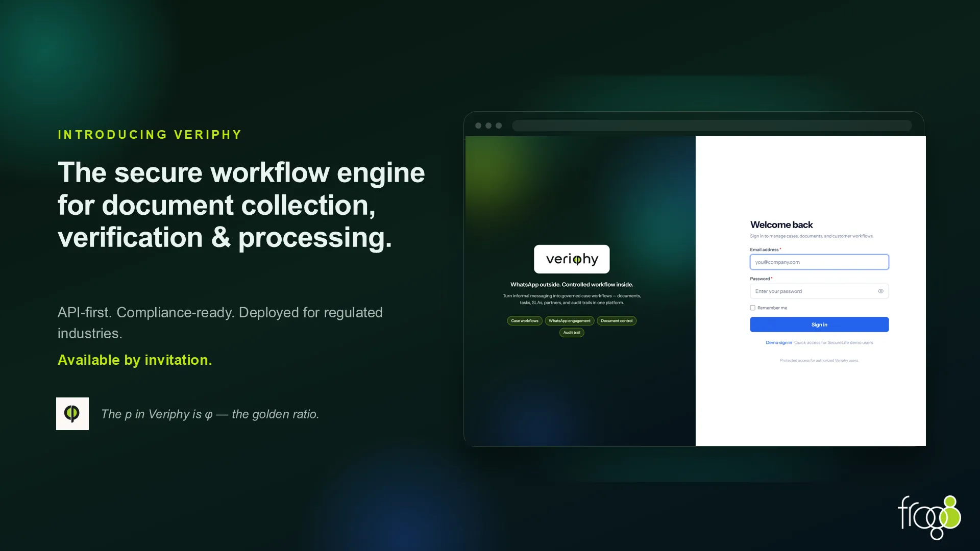Click the blue Sign in button
This screenshot has width=980, height=551.
click(x=819, y=324)
